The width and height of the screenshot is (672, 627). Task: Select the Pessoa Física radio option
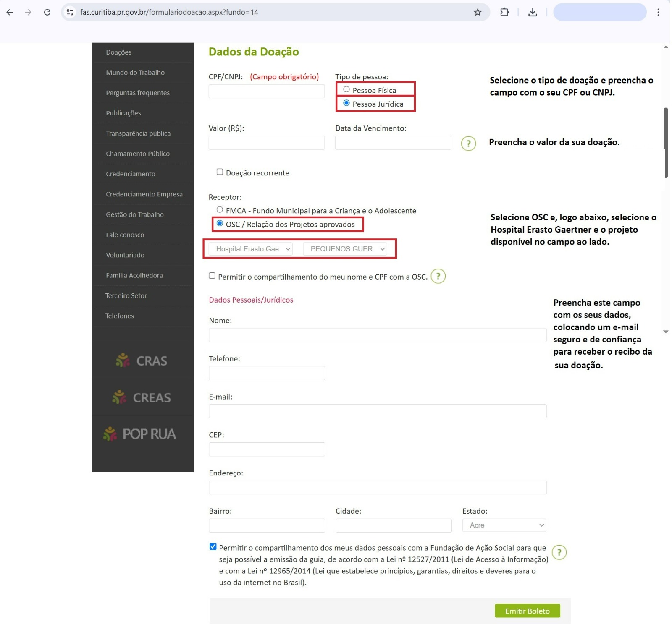click(346, 89)
